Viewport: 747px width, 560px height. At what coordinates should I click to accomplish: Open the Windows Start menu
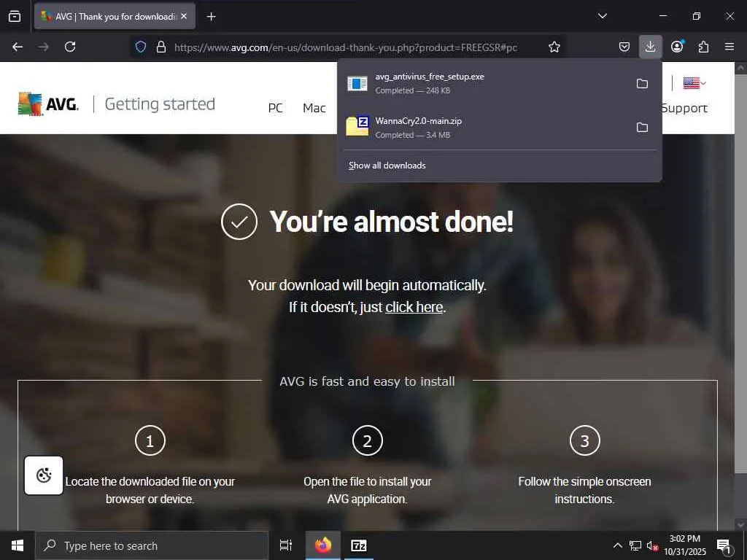coord(18,545)
